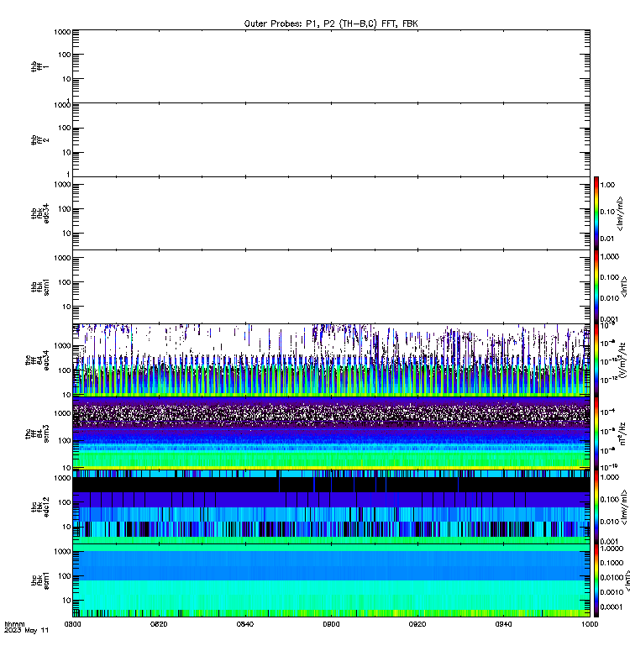Screen dimensions: 630x672
Task: Click the nT²/Hz color scale bar
Action: (x=596, y=433)
